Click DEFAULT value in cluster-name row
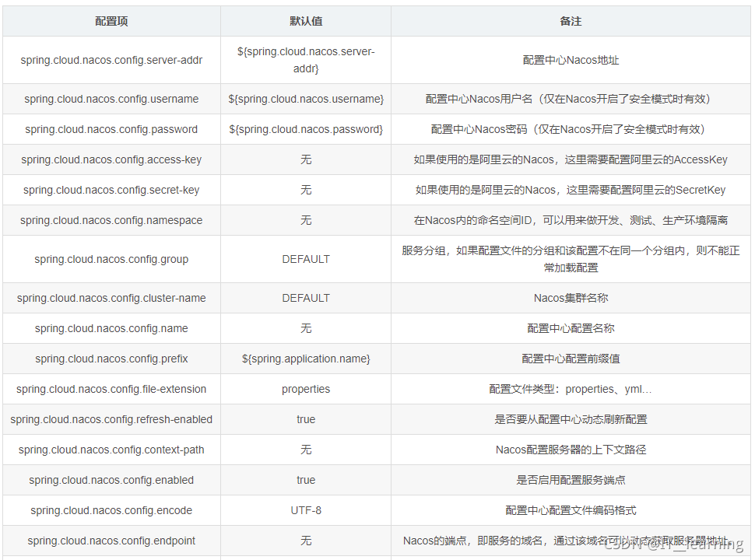This screenshot has width=755, height=560. pyautogui.click(x=306, y=299)
